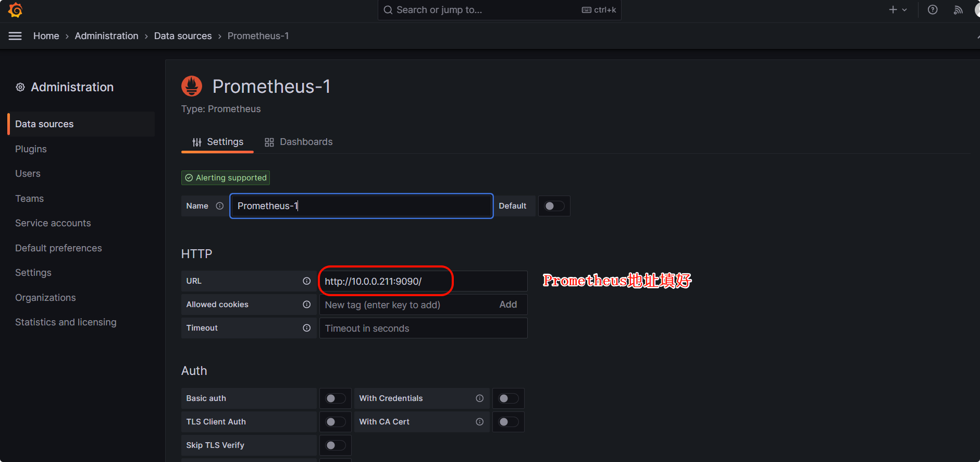Click the Timeout info icon

(x=307, y=328)
